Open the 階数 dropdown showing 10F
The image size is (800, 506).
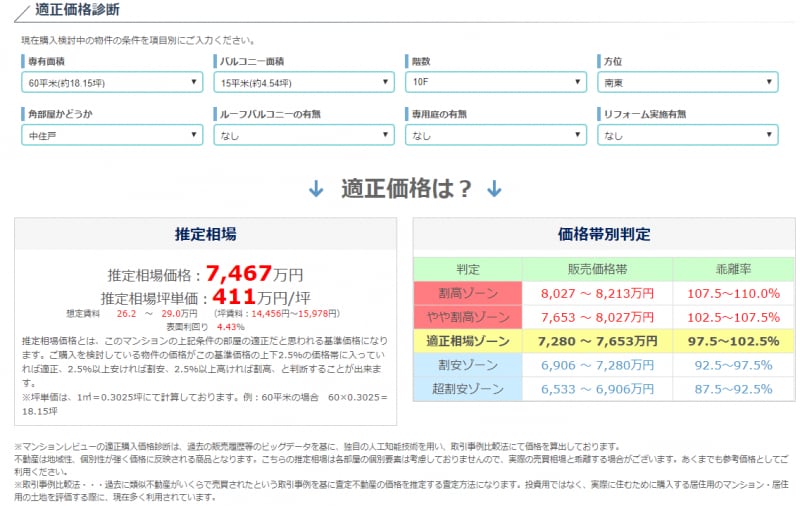pyautogui.click(x=496, y=82)
